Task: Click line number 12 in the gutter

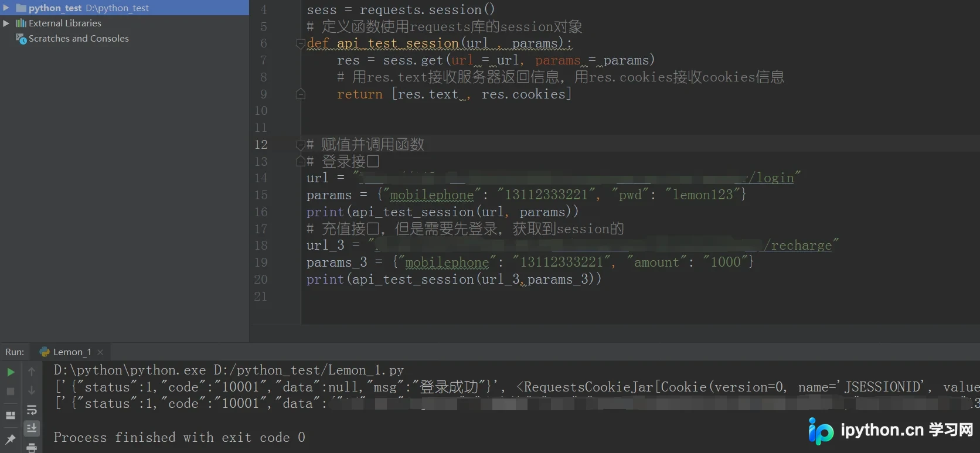Action: click(x=261, y=144)
